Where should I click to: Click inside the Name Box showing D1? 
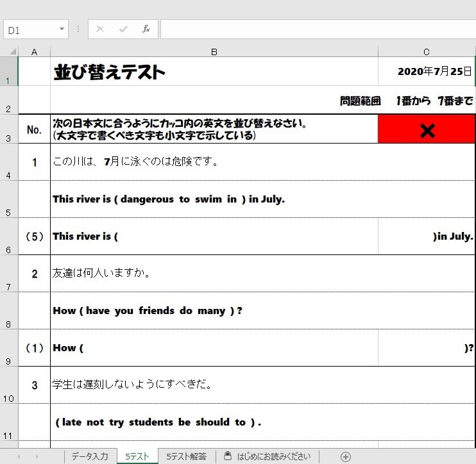(30, 29)
